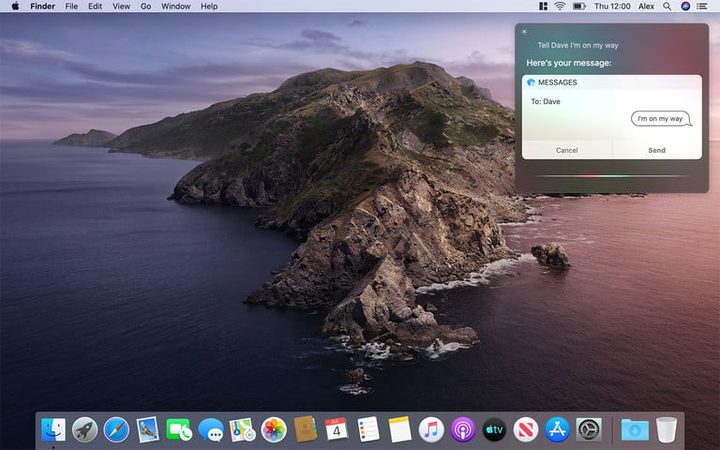Open Music from the Dock
Screen dimensions: 720x450
coord(431,430)
